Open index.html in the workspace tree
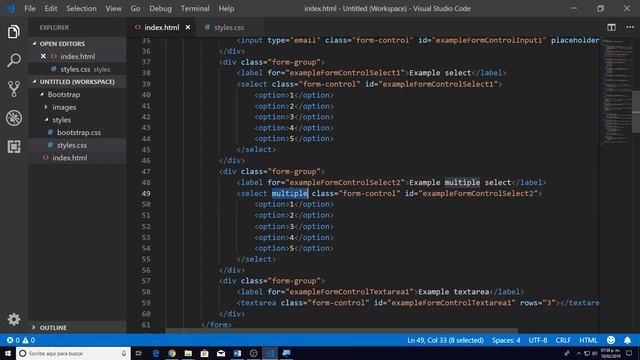640x360 pixels. (69, 158)
